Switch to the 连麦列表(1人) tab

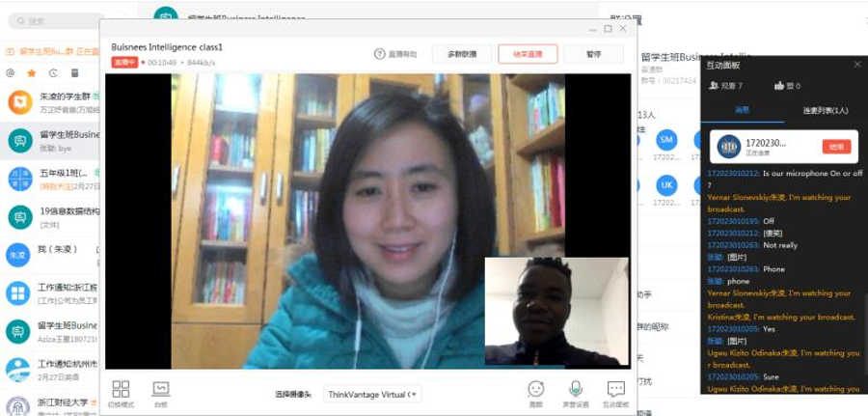click(x=825, y=111)
